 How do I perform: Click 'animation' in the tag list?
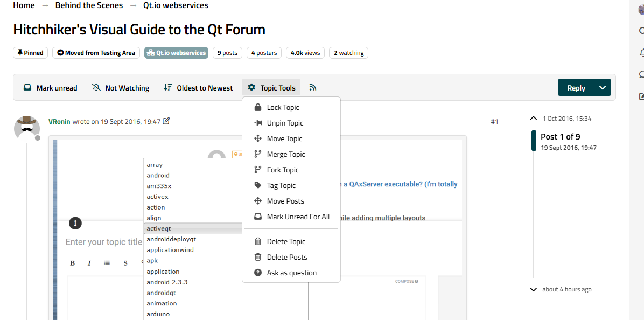pos(162,303)
